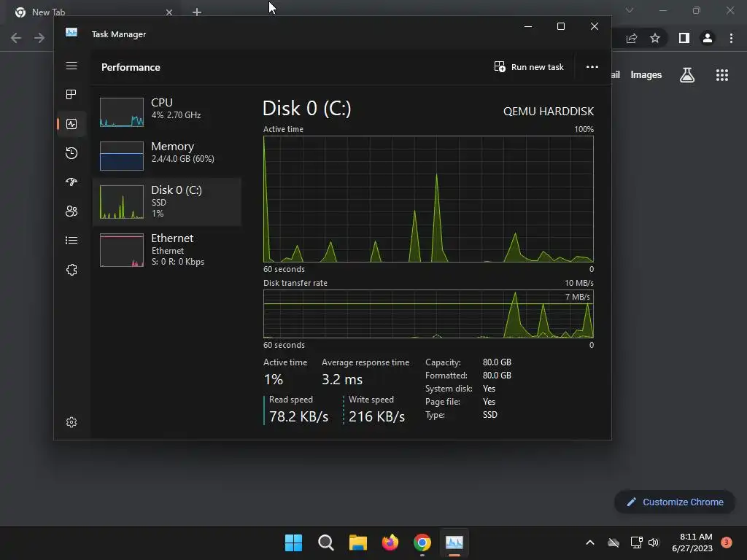Select Ethernet in the performance list
The height and width of the screenshot is (560, 747).
(167, 249)
